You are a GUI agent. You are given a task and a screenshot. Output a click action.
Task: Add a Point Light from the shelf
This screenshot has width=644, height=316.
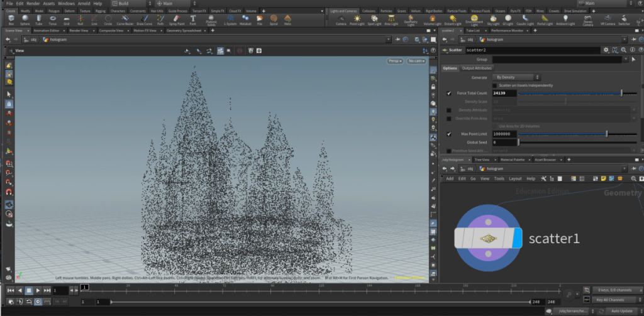point(357,19)
